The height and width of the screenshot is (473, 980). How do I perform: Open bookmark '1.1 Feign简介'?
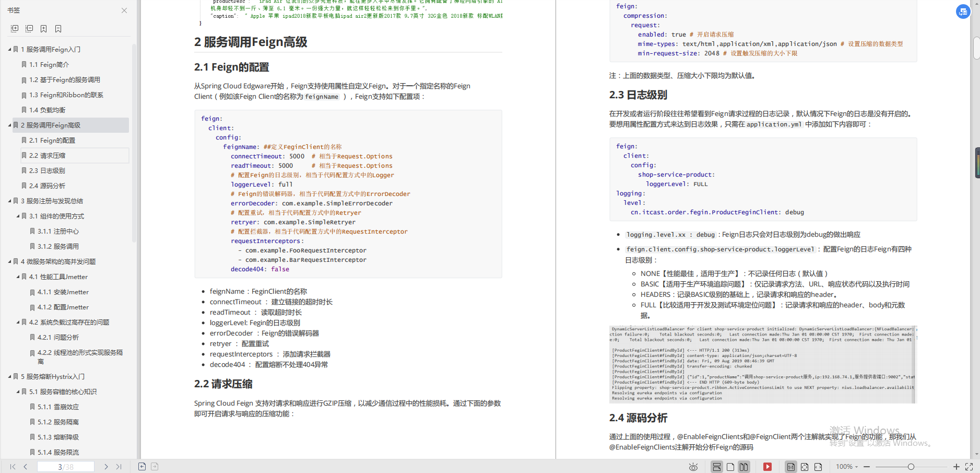(x=49, y=64)
